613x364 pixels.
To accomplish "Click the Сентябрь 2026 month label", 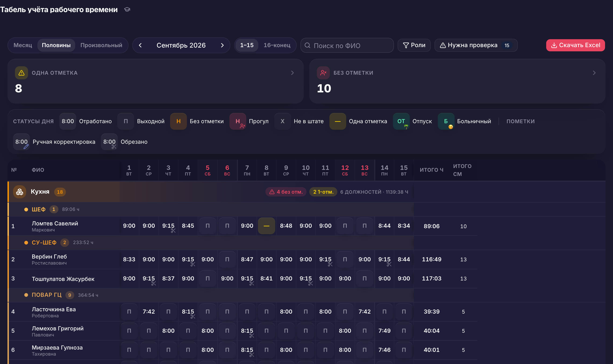I will (181, 45).
